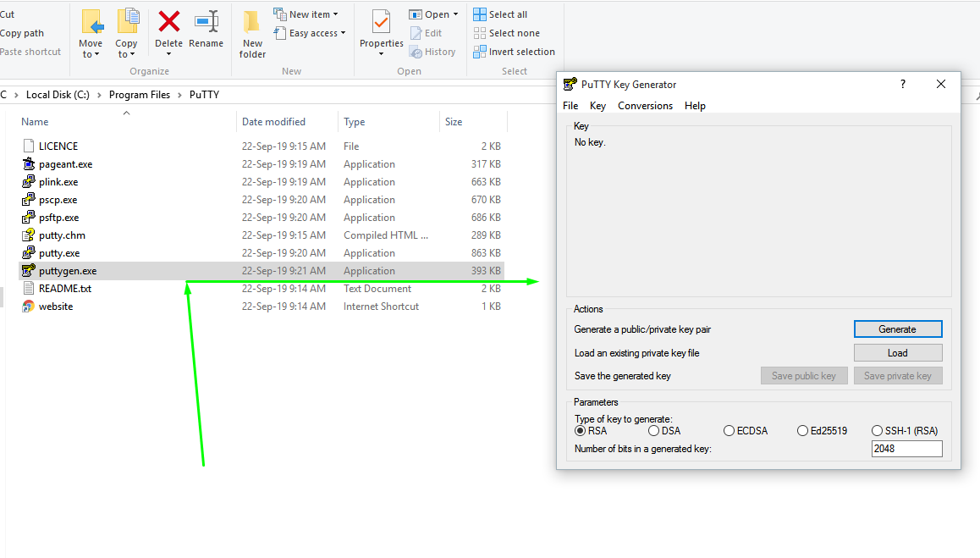Click the question mark help button
The height and width of the screenshot is (558, 980).
pos(903,84)
